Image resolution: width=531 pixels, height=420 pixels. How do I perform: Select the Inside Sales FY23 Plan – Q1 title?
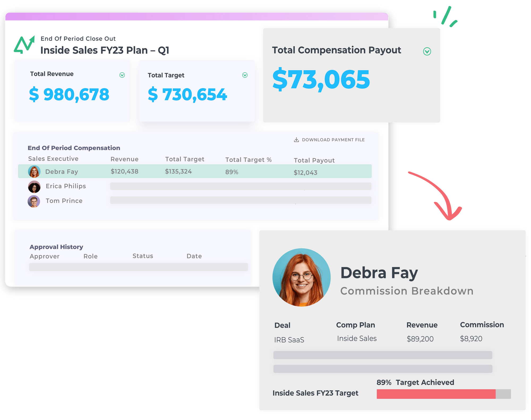pos(105,50)
